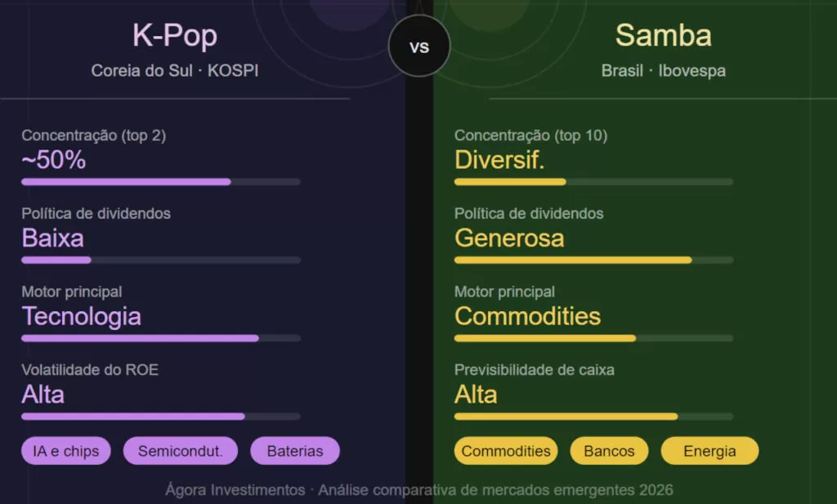837x504 pixels.
Task: Click the Brasil Ibovespa subtitle
Action: tap(663, 71)
